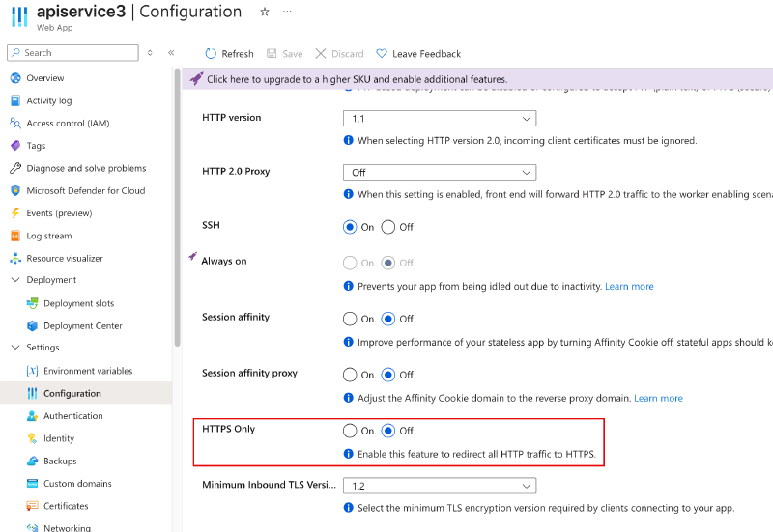The height and width of the screenshot is (532, 773).
Task: Enable HTTPS Only with the On radio
Action: tap(350, 431)
